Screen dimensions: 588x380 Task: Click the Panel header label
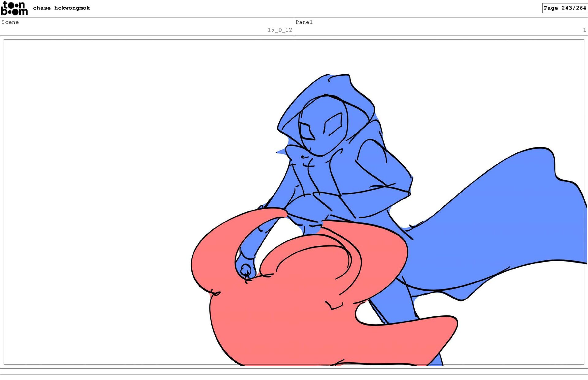304,22
